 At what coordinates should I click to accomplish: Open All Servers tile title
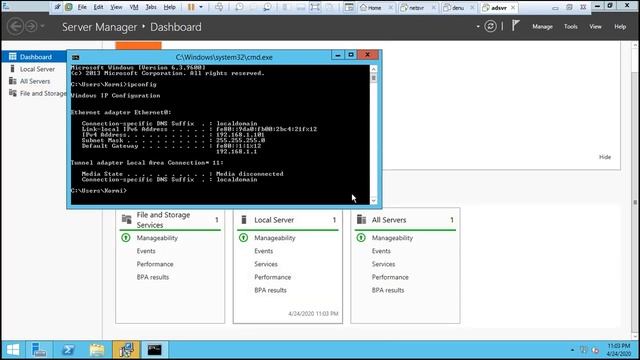tap(389, 220)
